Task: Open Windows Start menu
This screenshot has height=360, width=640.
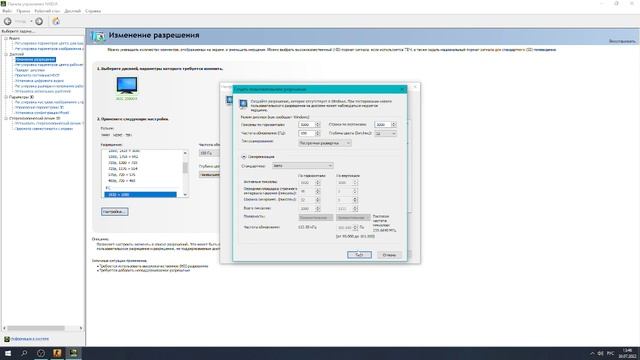Action: click(x=8, y=353)
